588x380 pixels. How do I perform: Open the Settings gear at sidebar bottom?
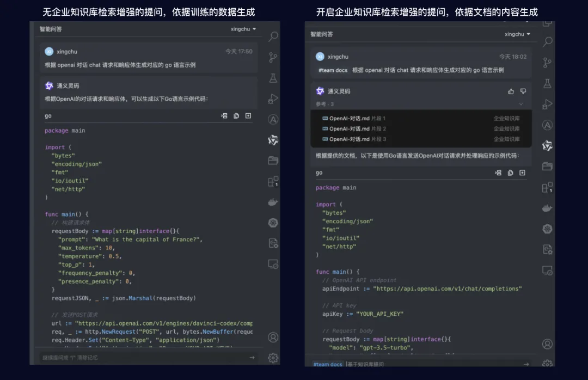click(x=273, y=358)
